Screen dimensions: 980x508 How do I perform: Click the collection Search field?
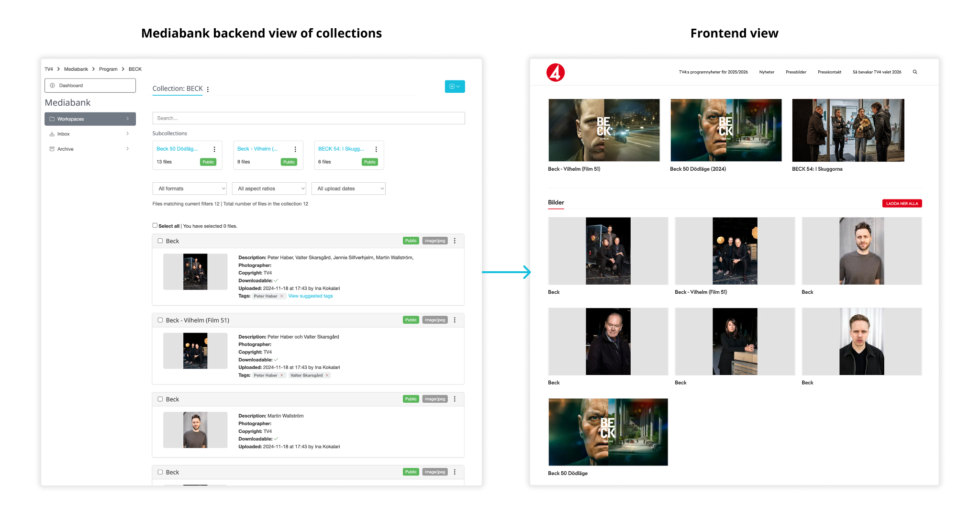point(309,118)
